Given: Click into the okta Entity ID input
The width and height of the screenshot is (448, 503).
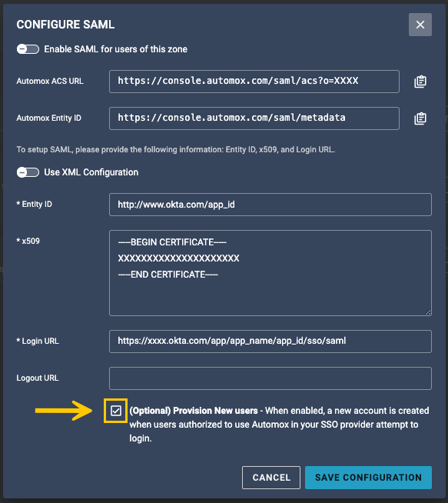Looking at the screenshot, I should point(270,205).
